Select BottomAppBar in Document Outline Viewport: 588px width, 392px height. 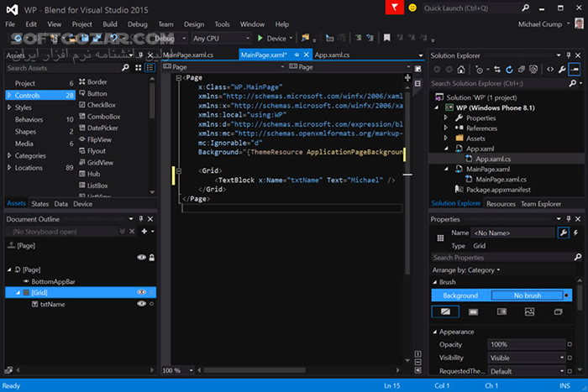click(53, 281)
